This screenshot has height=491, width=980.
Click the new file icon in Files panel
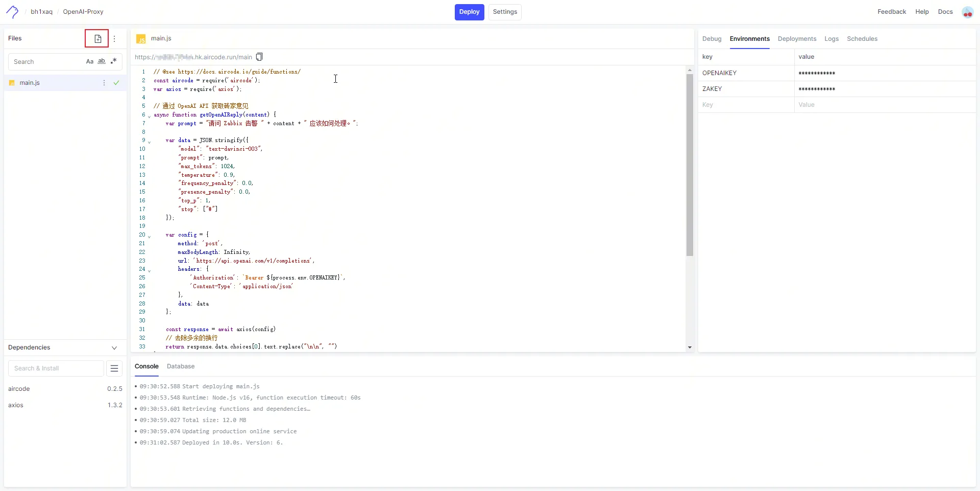[x=97, y=39]
